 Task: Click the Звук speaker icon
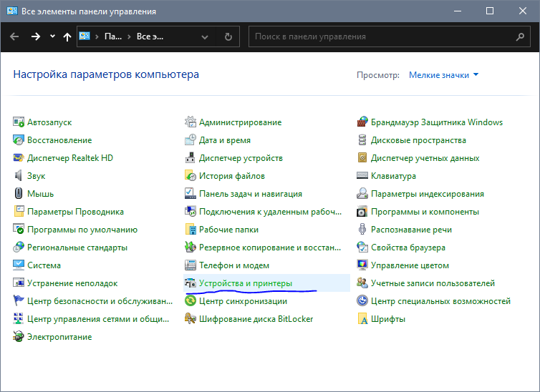(x=18, y=176)
